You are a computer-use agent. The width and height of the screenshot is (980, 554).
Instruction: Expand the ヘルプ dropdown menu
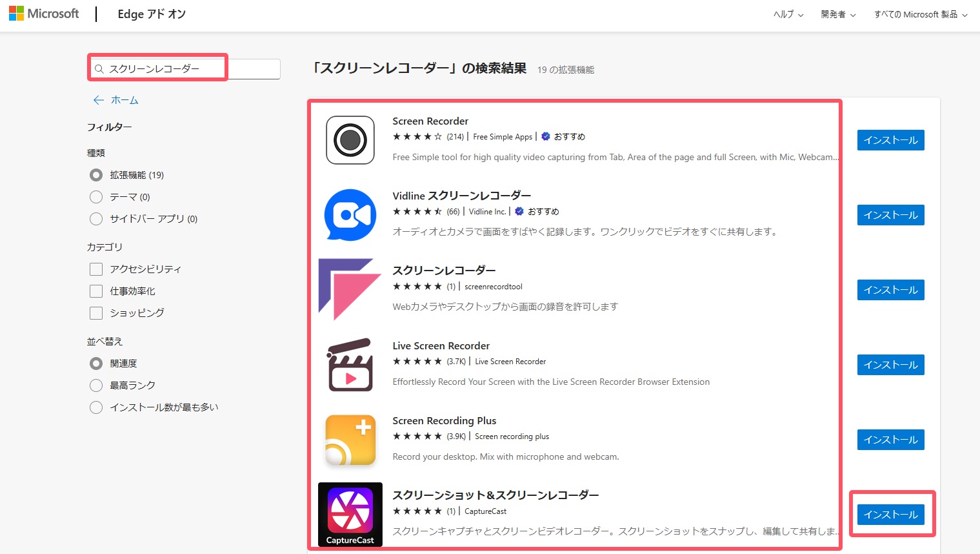coord(788,14)
